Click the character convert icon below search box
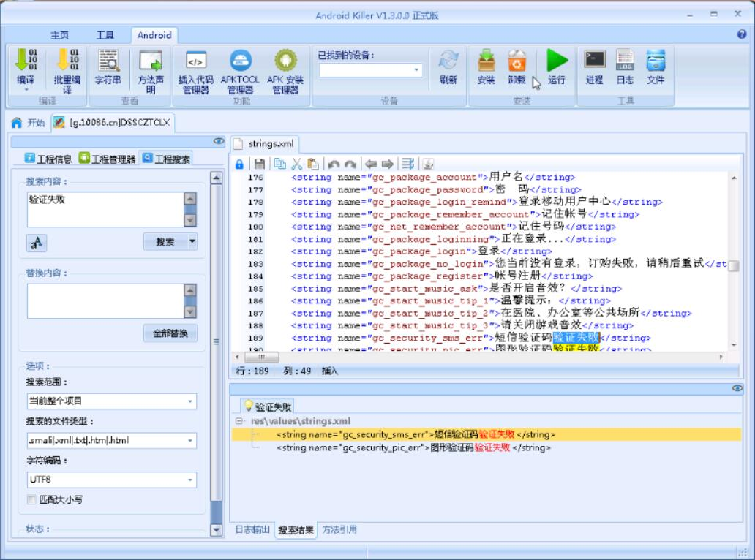The height and width of the screenshot is (560, 755). tap(37, 243)
